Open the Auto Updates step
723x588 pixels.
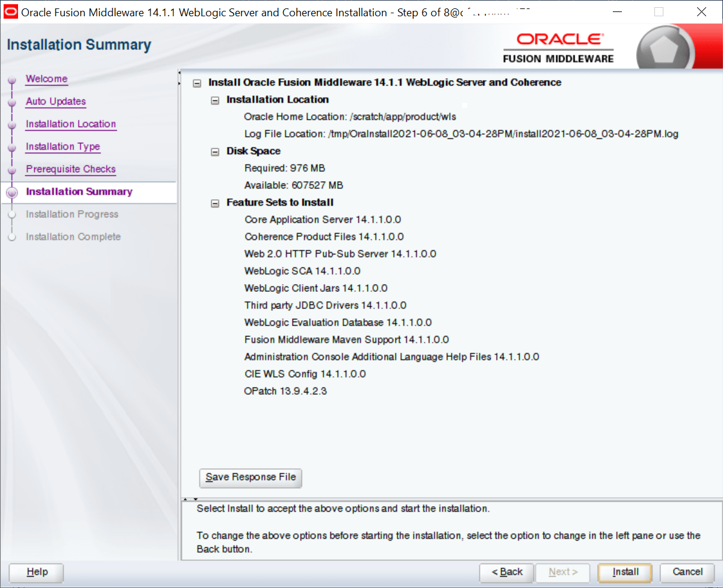(55, 102)
